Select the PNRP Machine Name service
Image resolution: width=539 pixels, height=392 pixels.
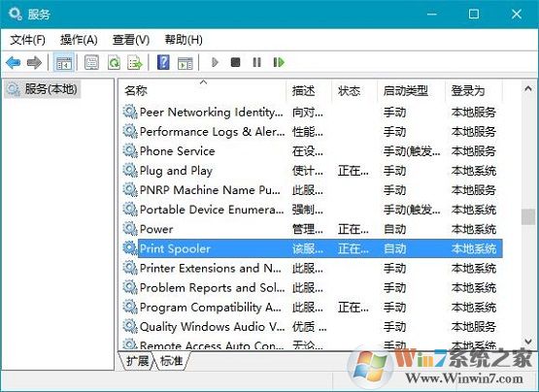[210, 190]
